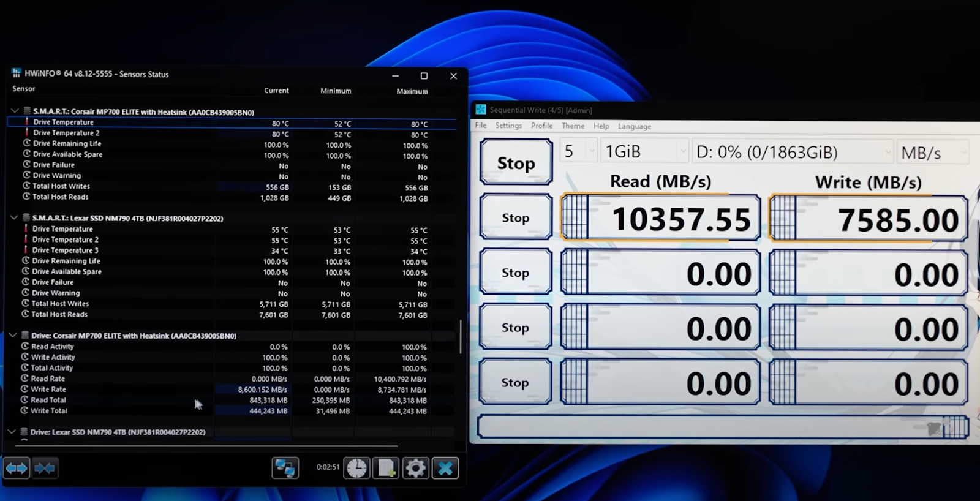Image resolution: width=980 pixels, height=501 pixels.
Task: Click the Read (MB/s) column label
Action: pos(660,181)
